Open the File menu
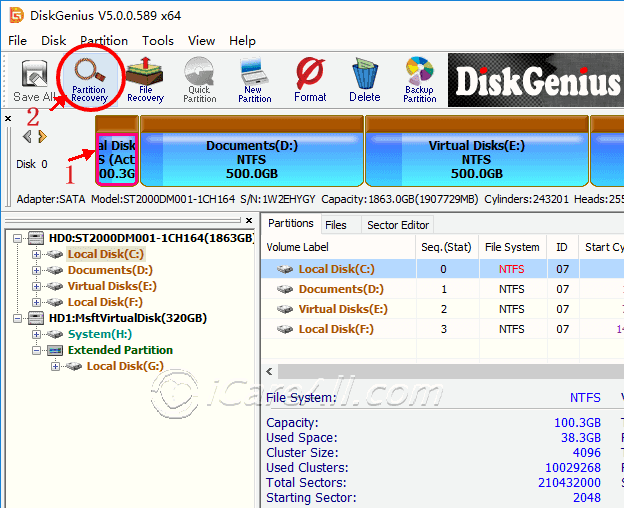 tap(18, 41)
